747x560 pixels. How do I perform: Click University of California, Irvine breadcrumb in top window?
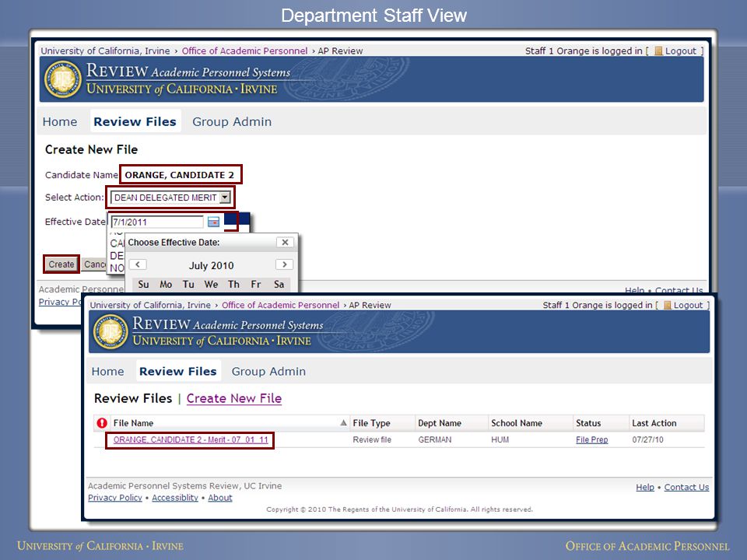coord(105,51)
